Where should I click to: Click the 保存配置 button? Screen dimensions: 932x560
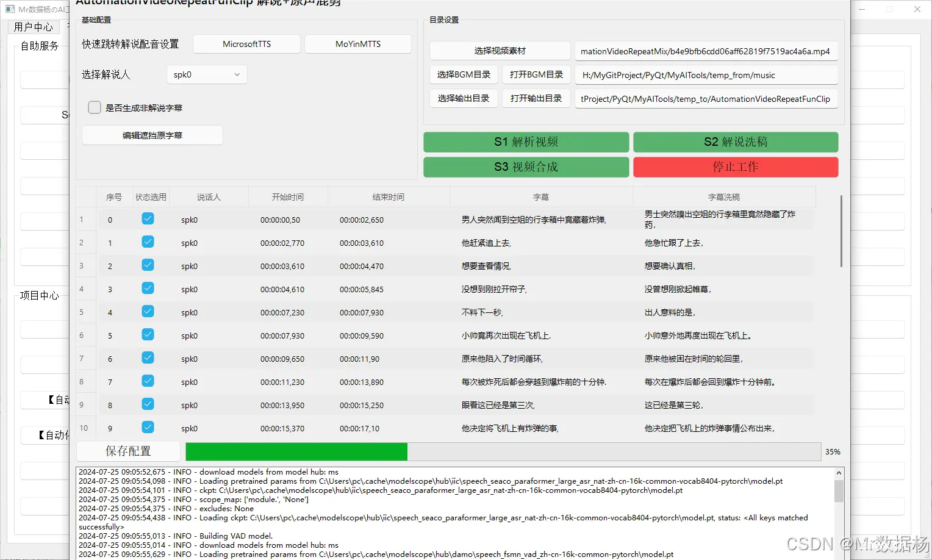coord(128,451)
